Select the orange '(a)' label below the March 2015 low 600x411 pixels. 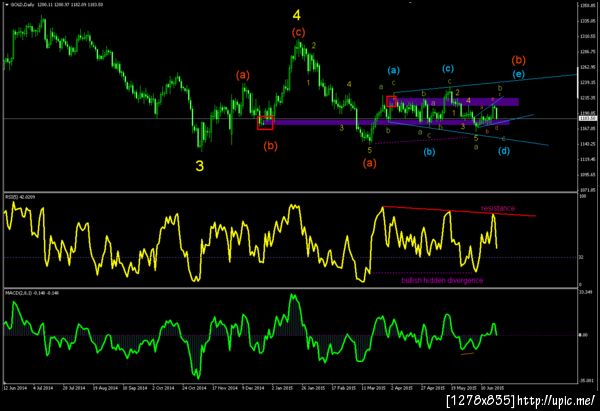pyautogui.click(x=370, y=163)
